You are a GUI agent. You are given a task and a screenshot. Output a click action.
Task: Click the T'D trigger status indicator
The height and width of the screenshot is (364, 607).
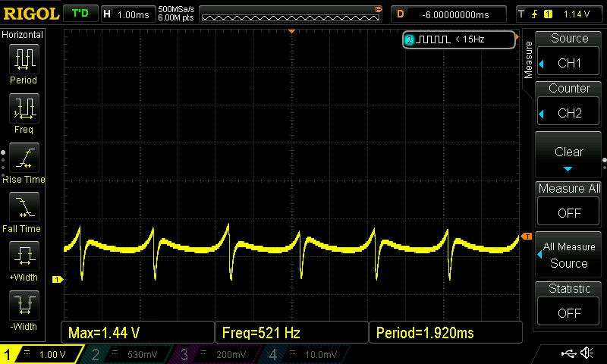(79, 14)
